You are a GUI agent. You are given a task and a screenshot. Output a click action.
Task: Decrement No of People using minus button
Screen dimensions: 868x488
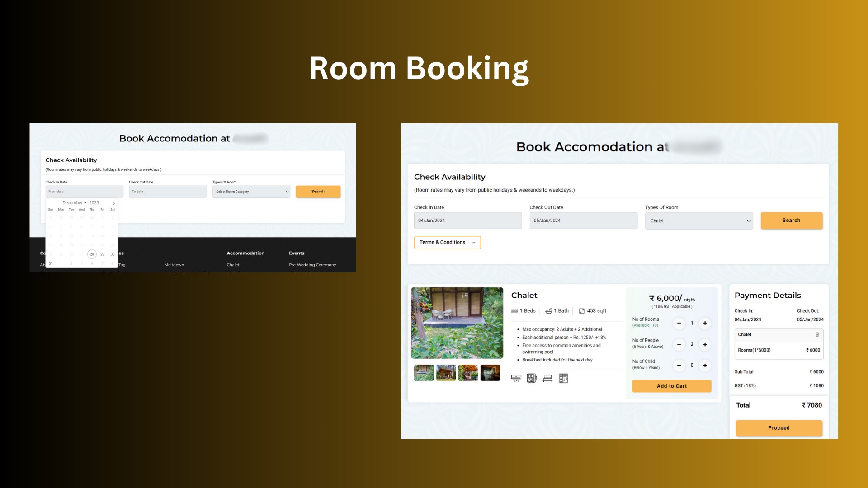(x=679, y=344)
